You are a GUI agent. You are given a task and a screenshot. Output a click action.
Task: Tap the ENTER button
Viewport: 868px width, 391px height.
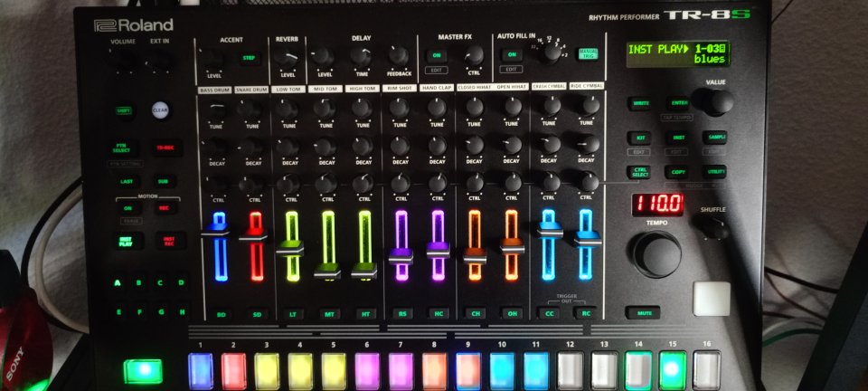(x=677, y=103)
